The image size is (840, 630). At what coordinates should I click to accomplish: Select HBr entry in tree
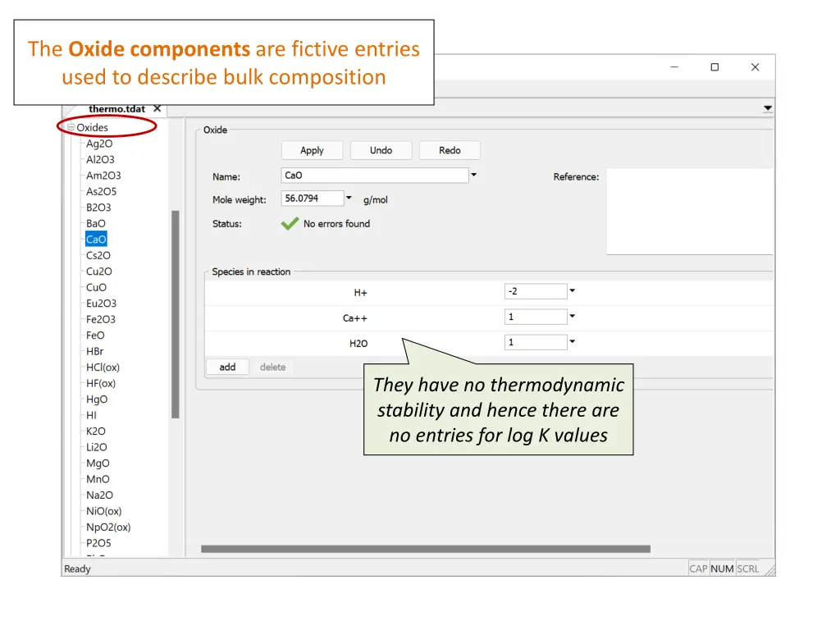click(95, 351)
